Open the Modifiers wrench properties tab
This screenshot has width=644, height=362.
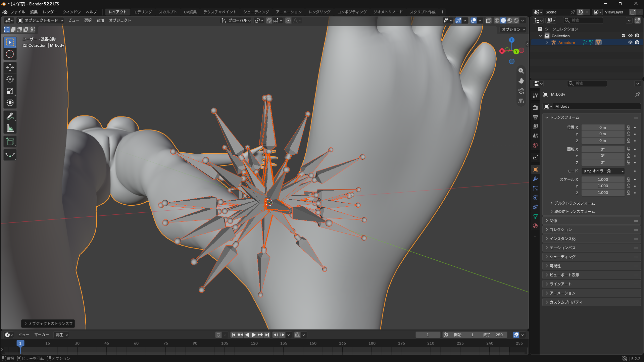535,179
